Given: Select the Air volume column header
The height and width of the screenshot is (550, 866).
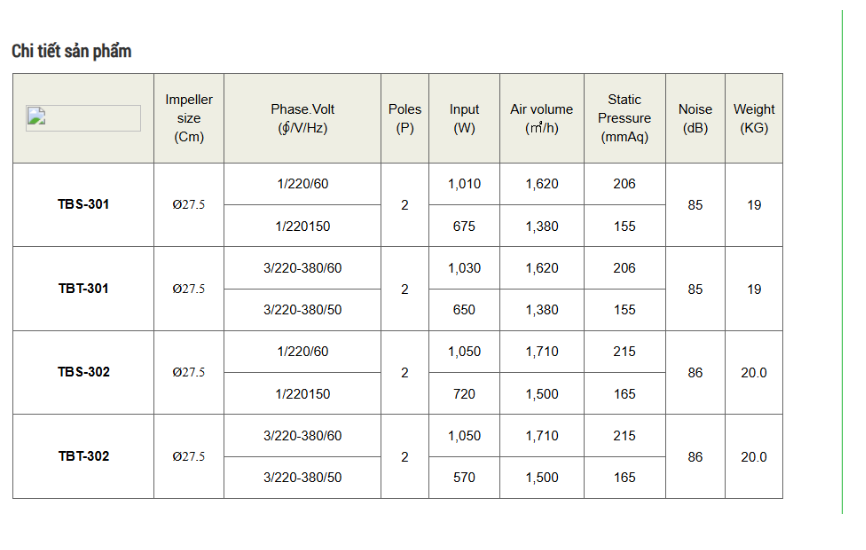Looking at the screenshot, I should pos(542,118).
